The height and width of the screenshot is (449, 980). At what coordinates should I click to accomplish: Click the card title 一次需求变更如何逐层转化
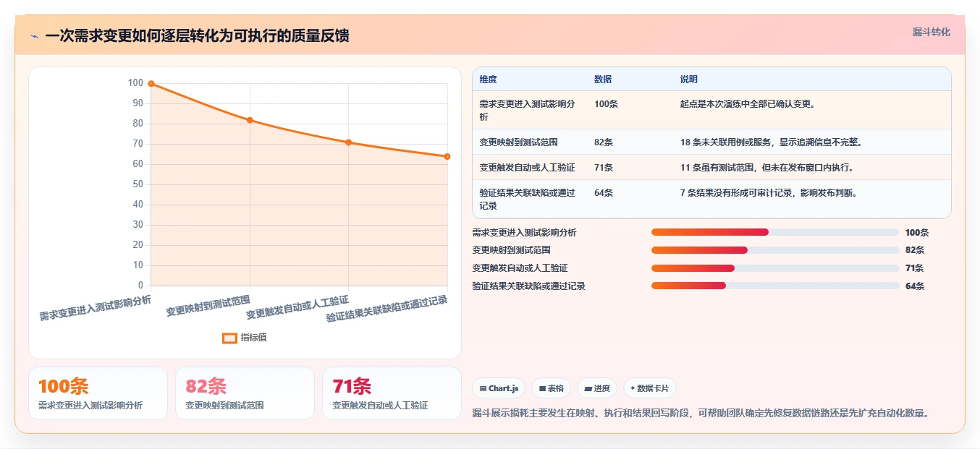pyautogui.click(x=197, y=35)
